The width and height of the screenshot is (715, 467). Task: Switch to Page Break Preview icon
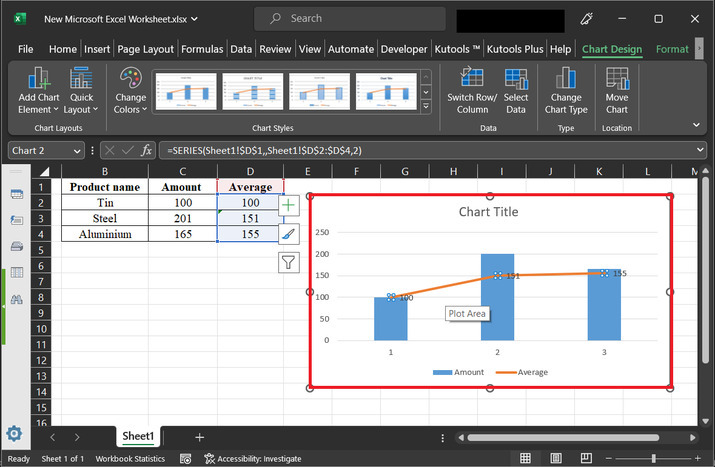586,458
